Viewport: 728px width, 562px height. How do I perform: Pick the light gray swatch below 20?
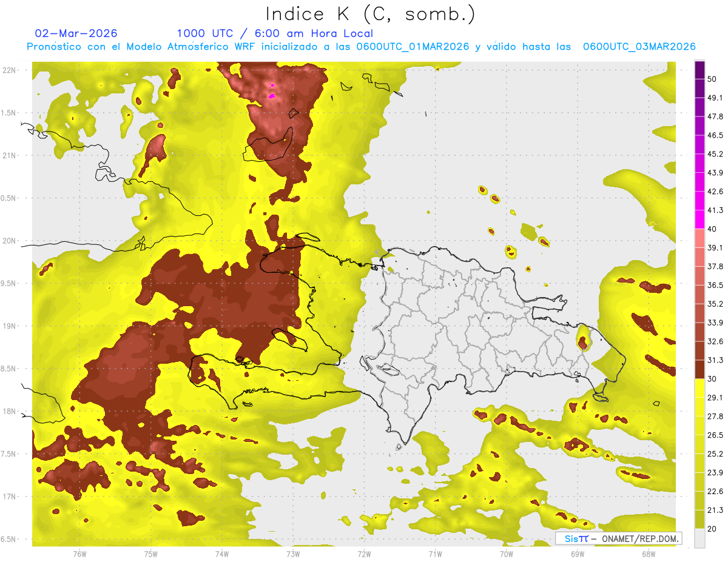click(x=699, y=538)
